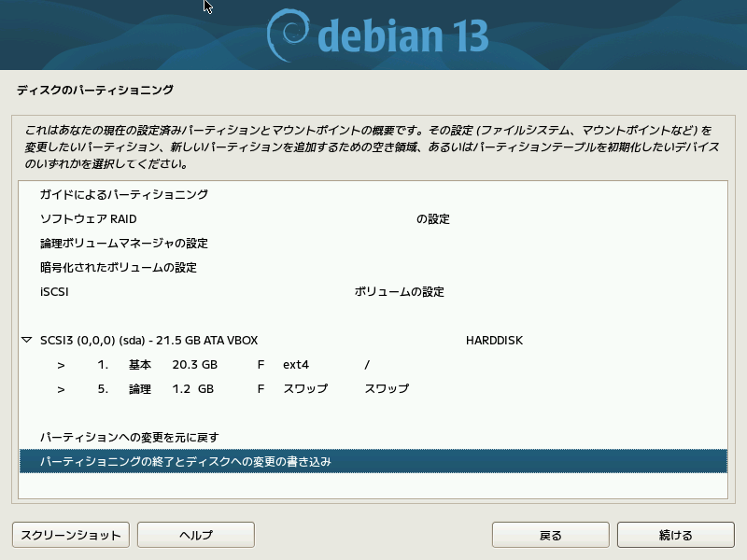Click the '>' marker of partition 5
Viewport: 747px width, 560px height.
[61, 389]
